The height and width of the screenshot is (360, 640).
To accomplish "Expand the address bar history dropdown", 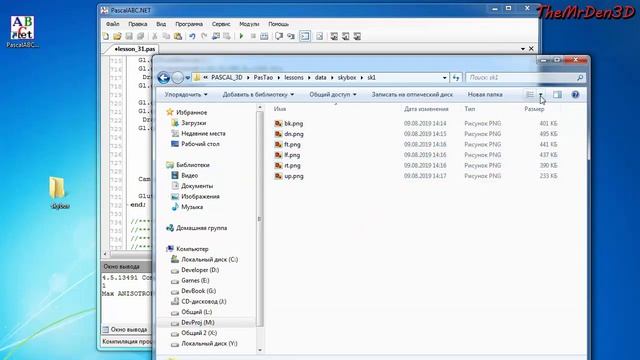I will [x=444, y=78].
